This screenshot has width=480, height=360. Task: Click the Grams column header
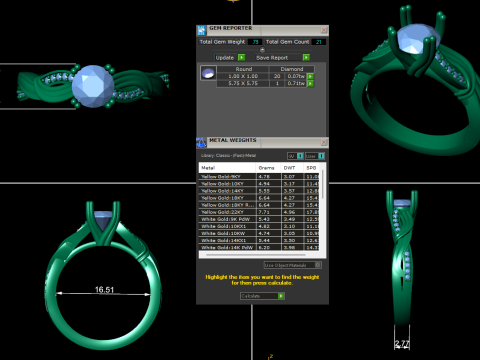pos(268,168)
